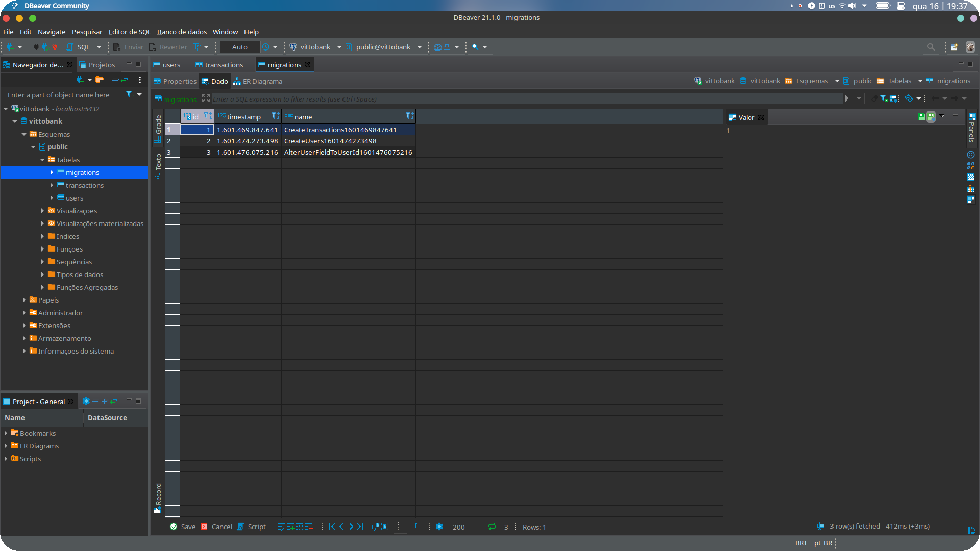The width and height of the screenshot is (980, 551).
Task: Create new folder in database navigator
Action: (100, 80)
